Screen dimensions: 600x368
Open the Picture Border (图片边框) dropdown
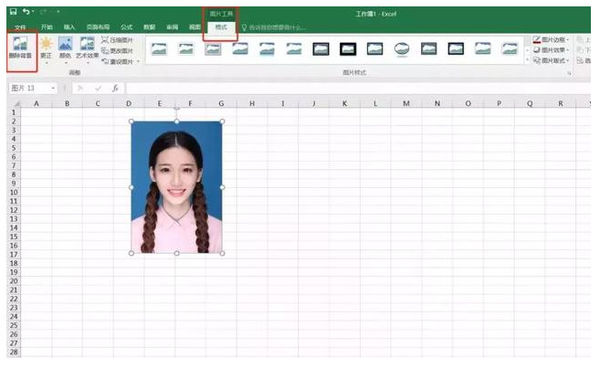(x=551, y=40)
